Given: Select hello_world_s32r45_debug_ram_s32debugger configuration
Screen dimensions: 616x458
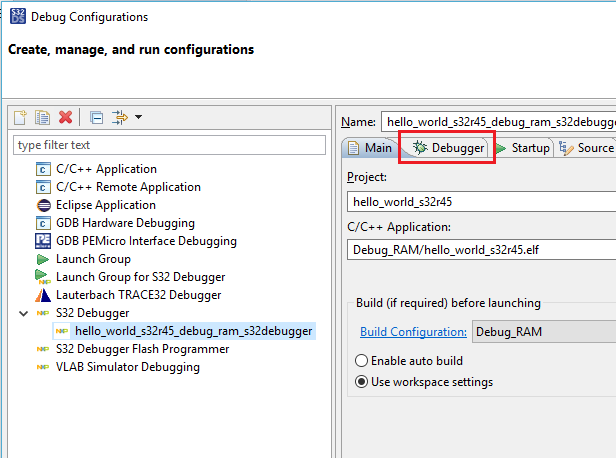Looking at the screenshot, I should (x=193, y=331).
